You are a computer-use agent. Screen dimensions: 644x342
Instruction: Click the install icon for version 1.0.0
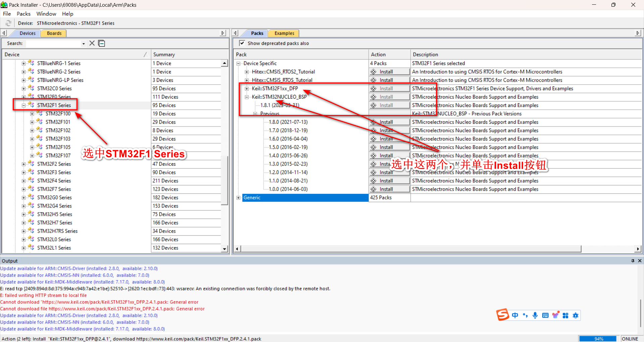(x=374, y=189)
